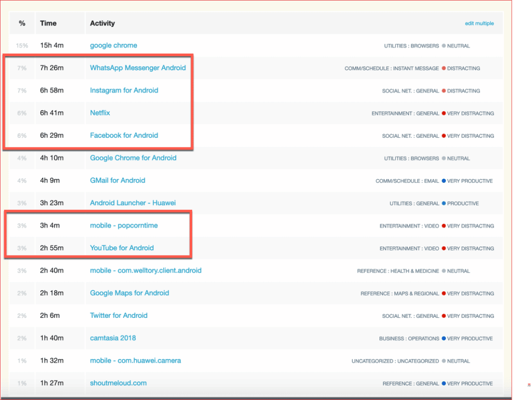Click productivity dot for Android Launcher - Huawei
Image resolution: width=532 pixels, height=400 pixels.
pyautogui.click(x=444, y=204)
